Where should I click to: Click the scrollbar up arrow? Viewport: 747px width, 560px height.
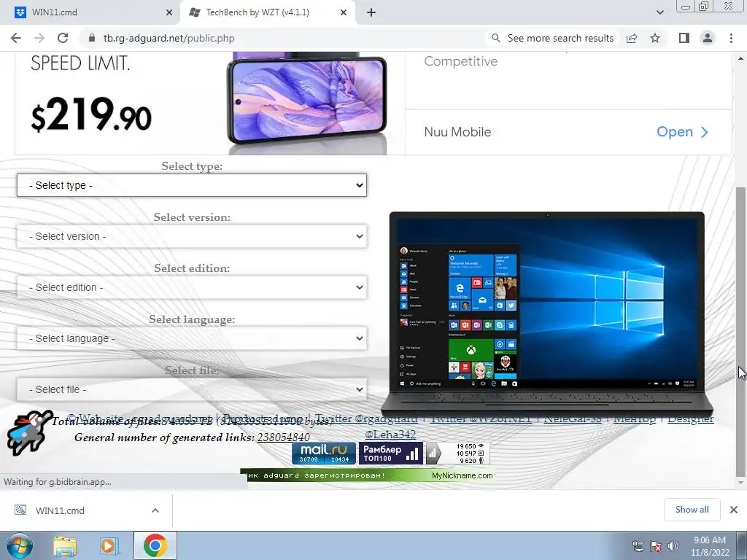tap(740, 59)
